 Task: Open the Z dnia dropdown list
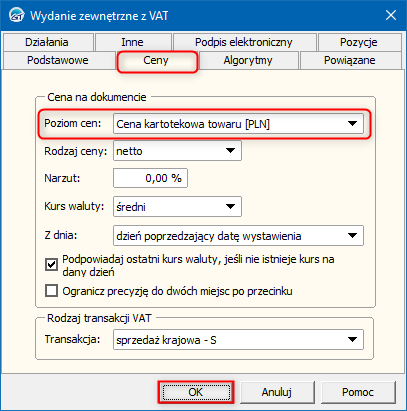238,236
